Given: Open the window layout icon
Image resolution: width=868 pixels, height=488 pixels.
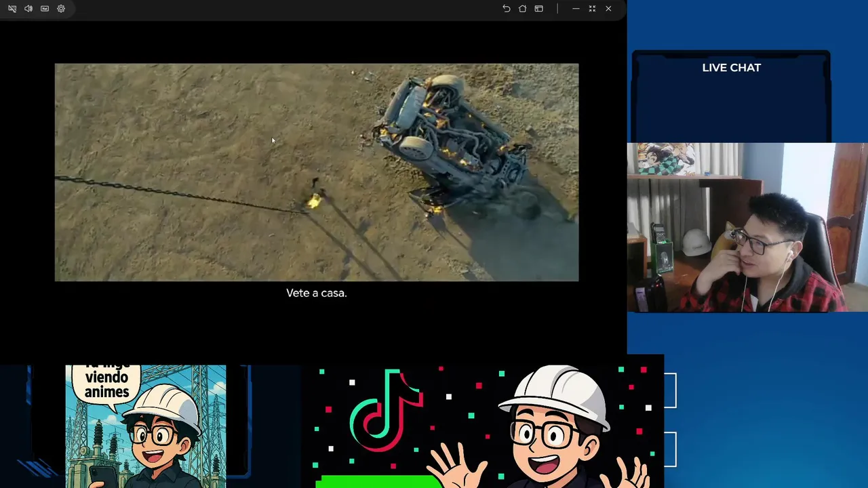Looking at the screenshot, I should point(539,9).
